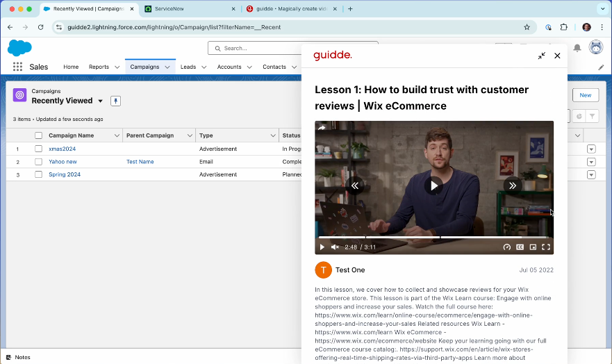612x364 pixels.
Task: Click the browser address bar URL
Action: [x=174, y=27]
